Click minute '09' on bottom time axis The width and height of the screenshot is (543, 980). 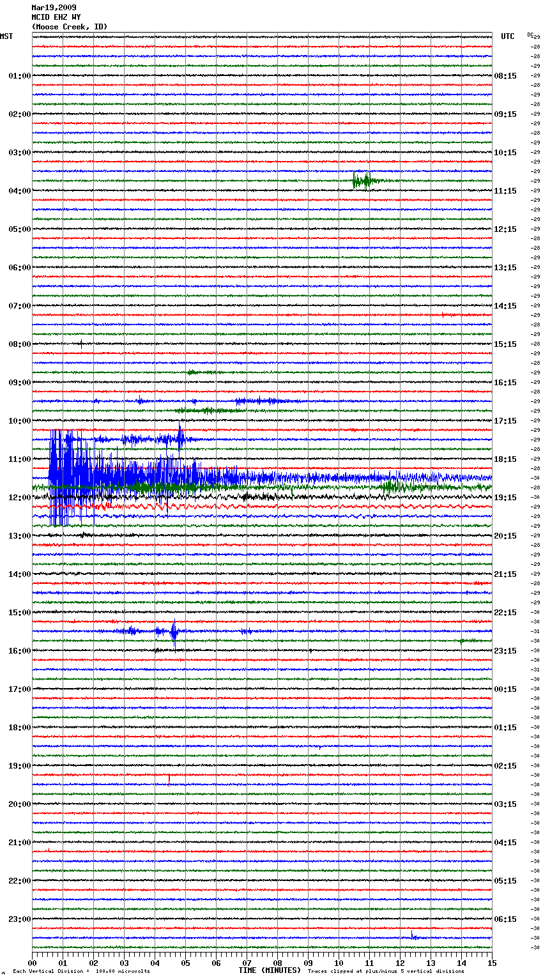pyautogui.click(x=308, y=963)
